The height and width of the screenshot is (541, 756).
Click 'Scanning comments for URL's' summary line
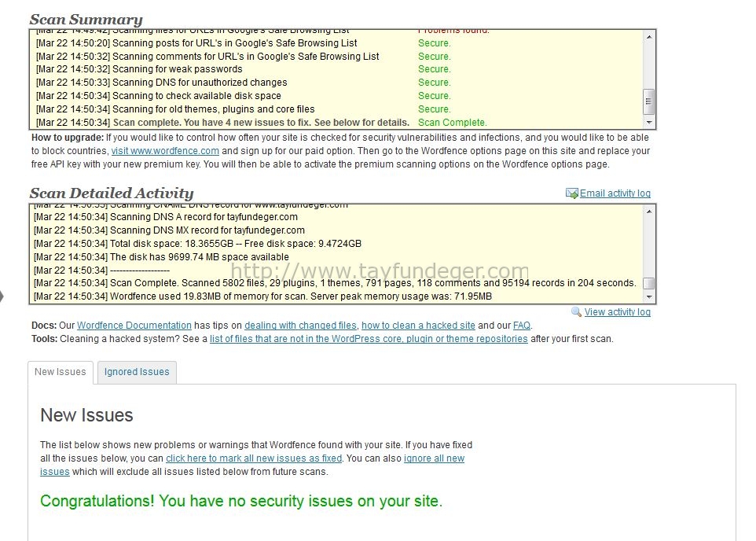click(x=207, y=57)
